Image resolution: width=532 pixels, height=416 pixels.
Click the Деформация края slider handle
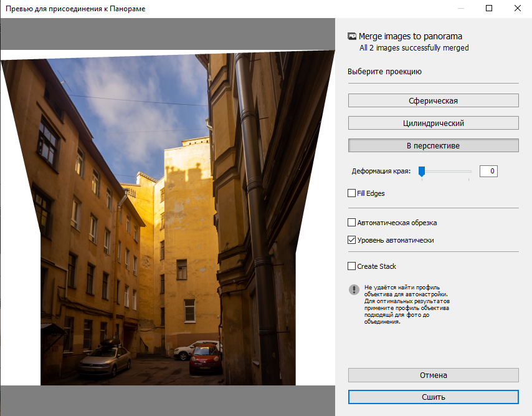[x=422, y=171]
